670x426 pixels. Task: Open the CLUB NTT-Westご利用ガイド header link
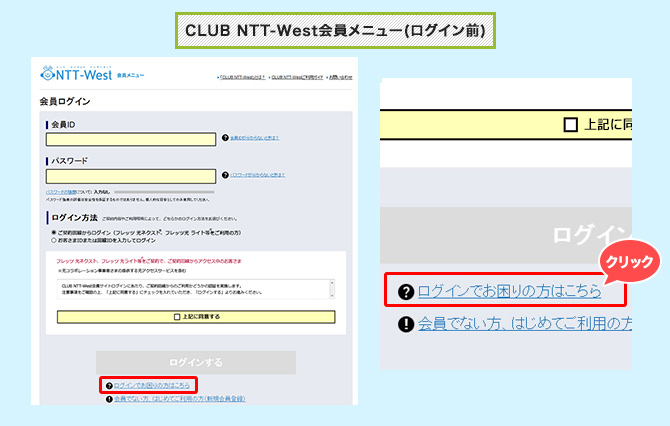[x=297, y=77]
